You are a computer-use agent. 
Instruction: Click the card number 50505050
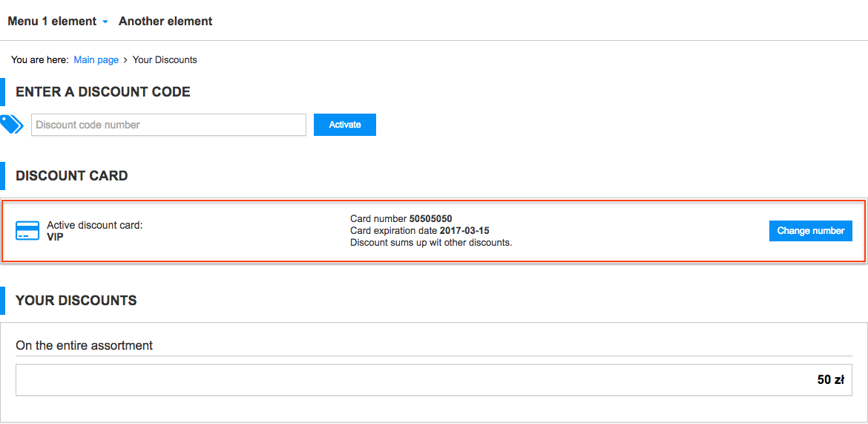[430, 219]
